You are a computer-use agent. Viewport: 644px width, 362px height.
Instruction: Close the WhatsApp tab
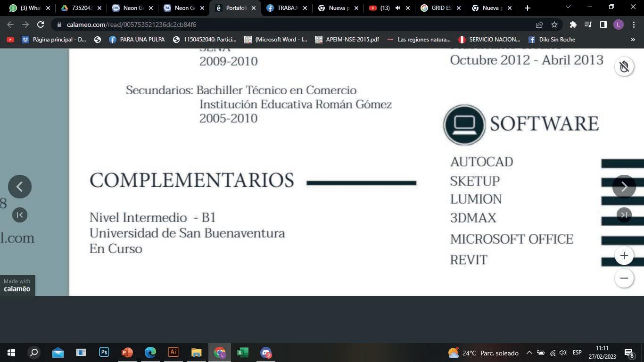tap(48, 8)
